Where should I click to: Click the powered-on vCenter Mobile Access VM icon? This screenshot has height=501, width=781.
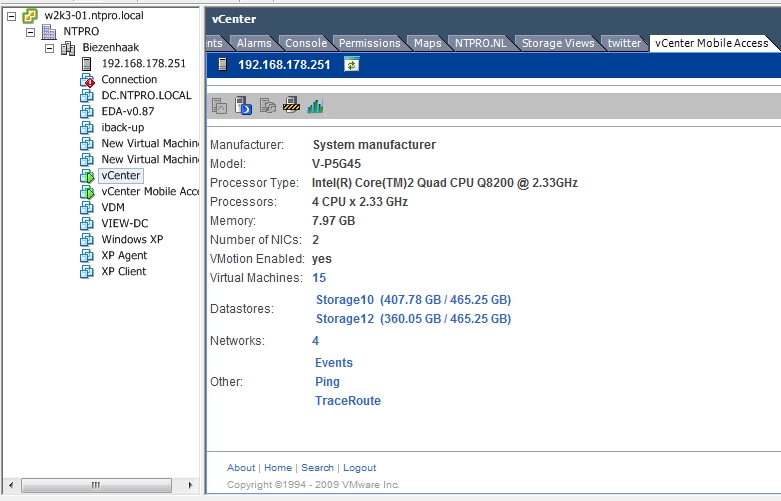pos(87,192)
